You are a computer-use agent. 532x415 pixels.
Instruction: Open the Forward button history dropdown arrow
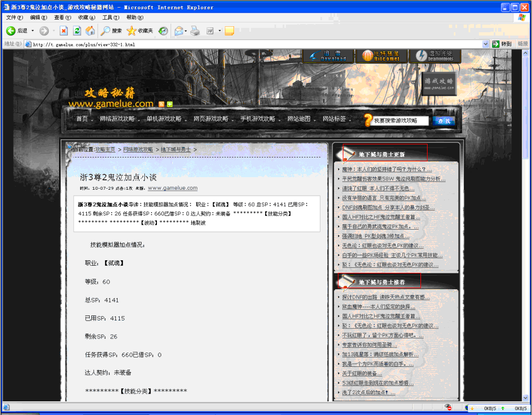tap(54, 31)
